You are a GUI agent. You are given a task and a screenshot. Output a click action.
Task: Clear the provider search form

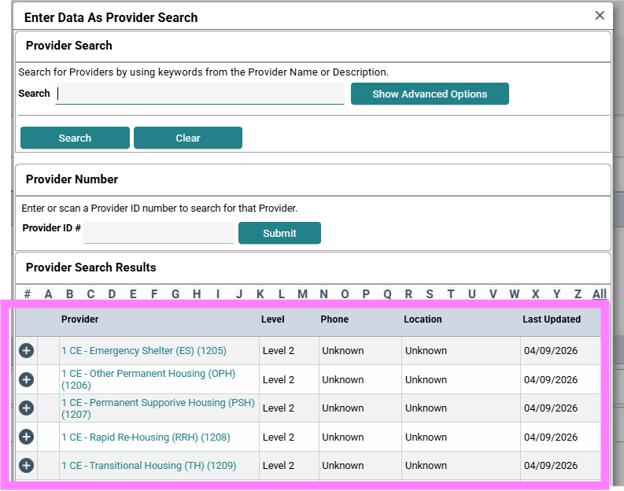point(188,138)
